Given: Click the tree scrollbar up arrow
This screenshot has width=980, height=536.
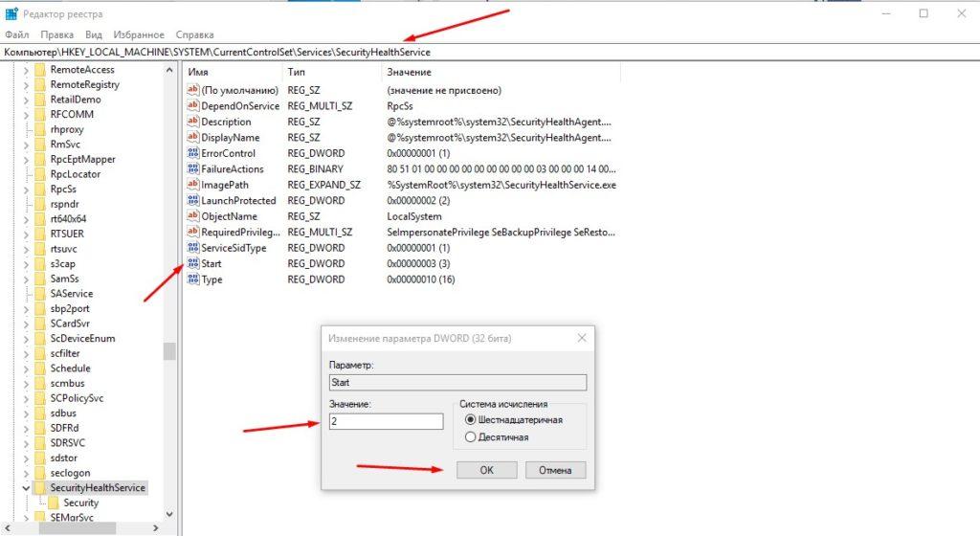Looking at the screenshot, I should coord(169,70).
